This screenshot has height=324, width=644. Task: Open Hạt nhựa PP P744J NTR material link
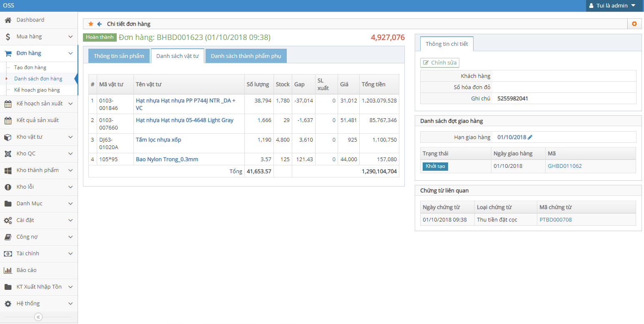pyautogui.click(x=185, y=104)
